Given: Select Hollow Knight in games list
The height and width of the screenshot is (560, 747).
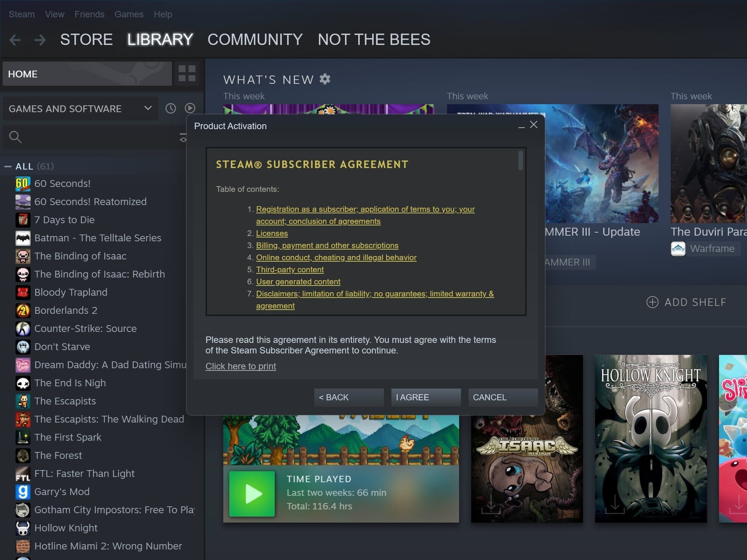Looking at the screenshot, I should (x=66, y=528).
